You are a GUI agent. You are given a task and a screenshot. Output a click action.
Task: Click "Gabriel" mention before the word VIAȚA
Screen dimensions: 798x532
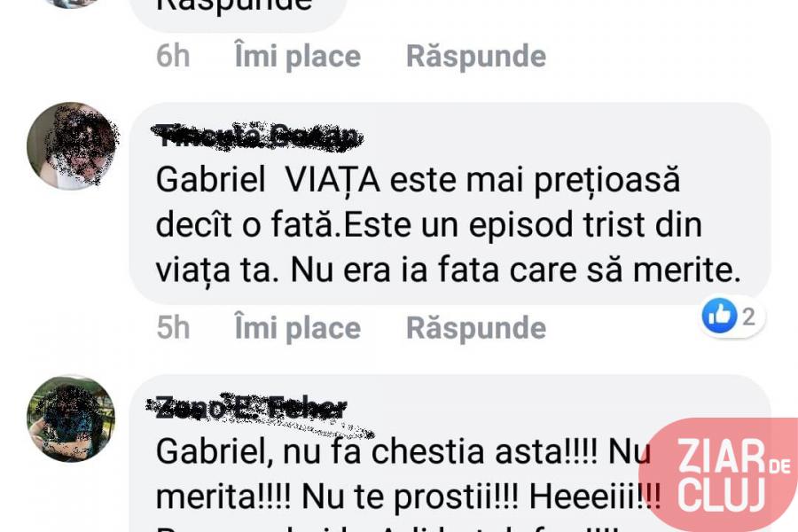[x=211, y=180]
